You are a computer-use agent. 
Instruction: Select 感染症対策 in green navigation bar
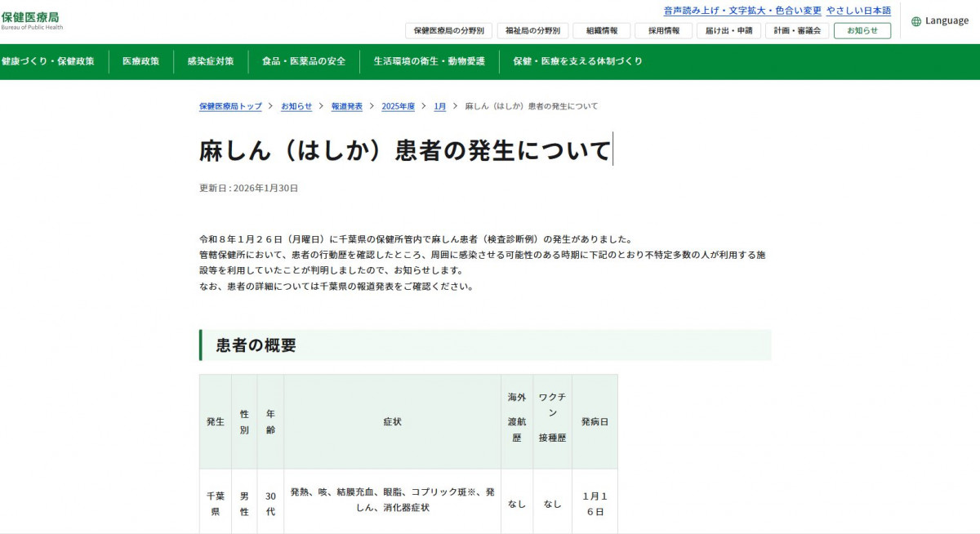point(210,61)
